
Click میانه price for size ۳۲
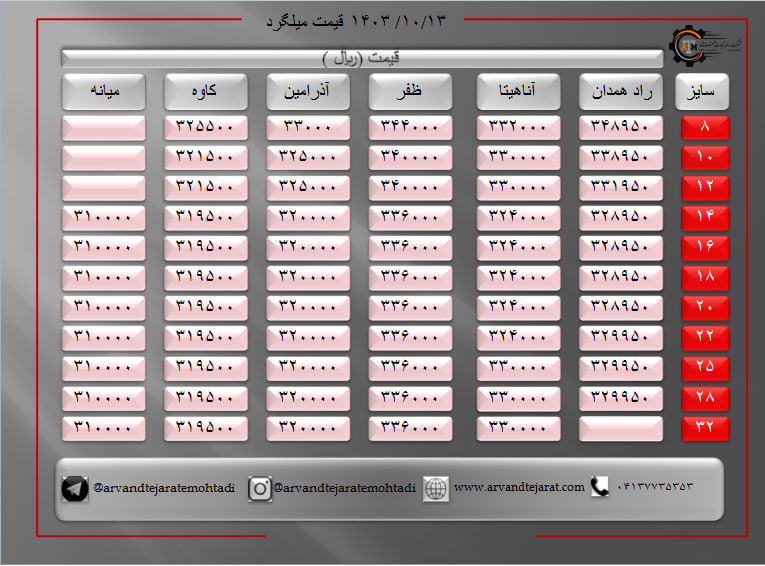tap(103, 428)
